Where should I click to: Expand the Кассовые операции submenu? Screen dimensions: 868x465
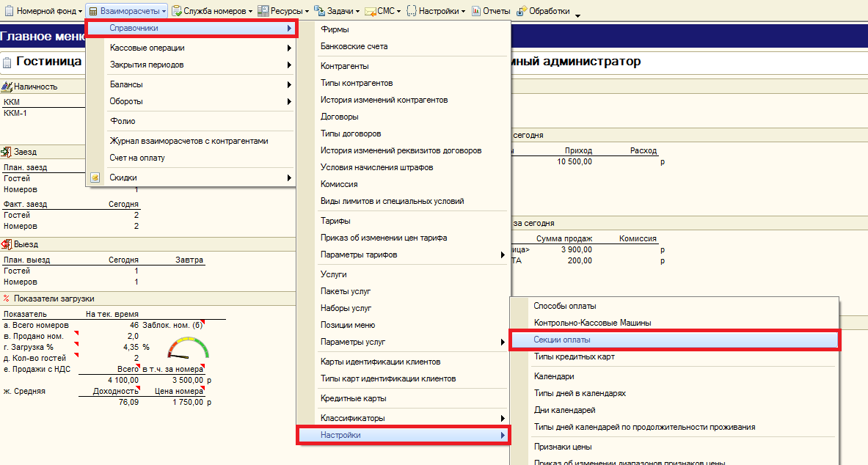[x=192, y=48]
